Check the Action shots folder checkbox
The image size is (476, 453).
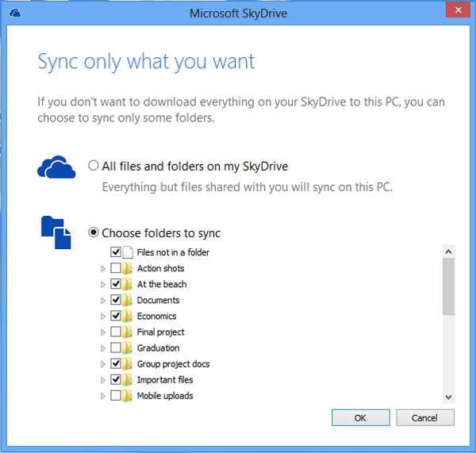(116, 268)
